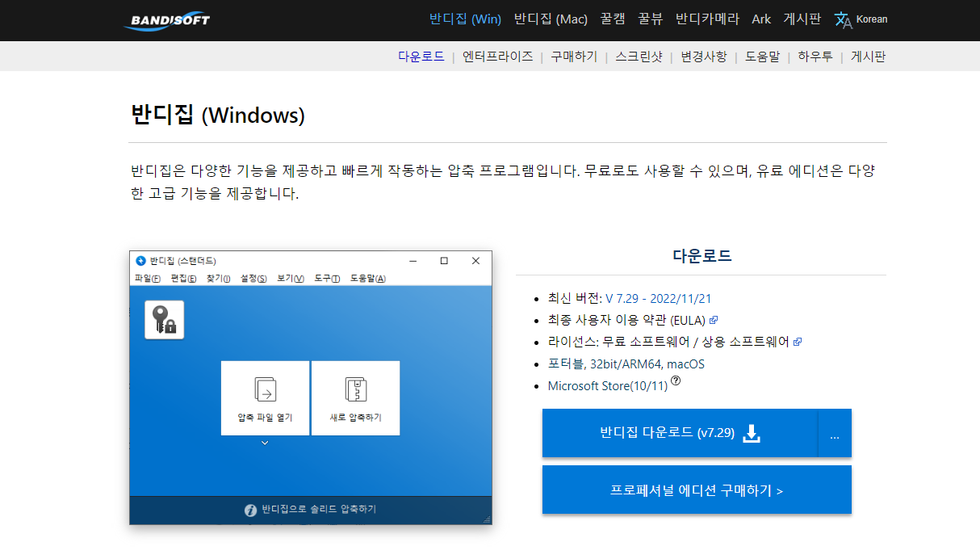Screen dimensions: 980x559
Task: Click the 반디집 (Windows) page heading
Action: 218,115
